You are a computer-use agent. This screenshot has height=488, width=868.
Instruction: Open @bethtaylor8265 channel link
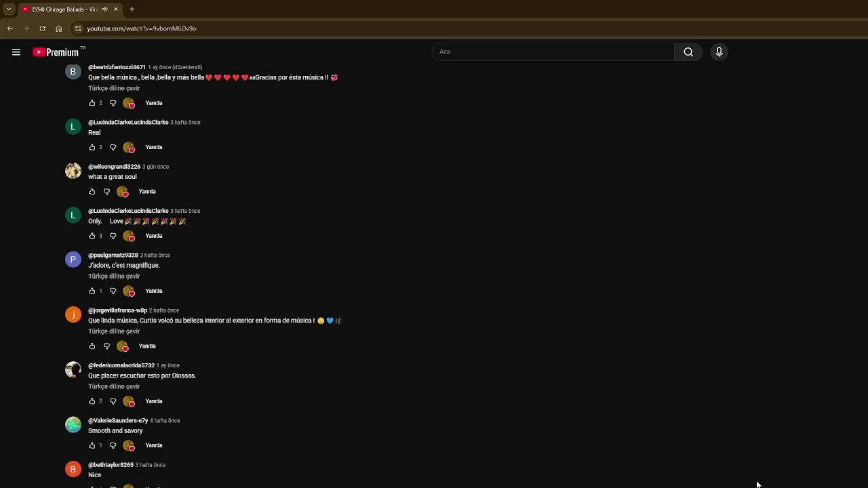[x=111, y=465]
